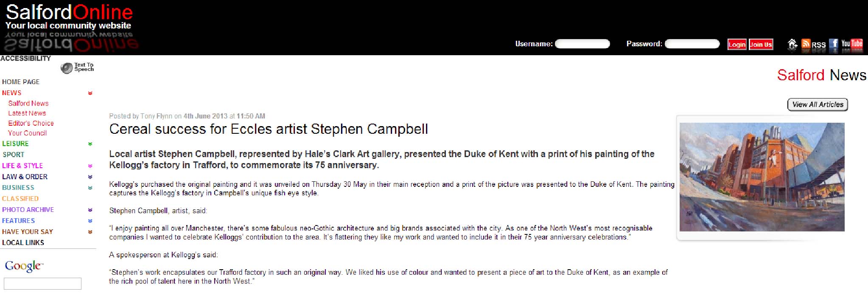Open the Kellogg's factory painting thumbnail
Image resolution: width=868 pixels, height=293 pixels.
click(x=762, y=177)
